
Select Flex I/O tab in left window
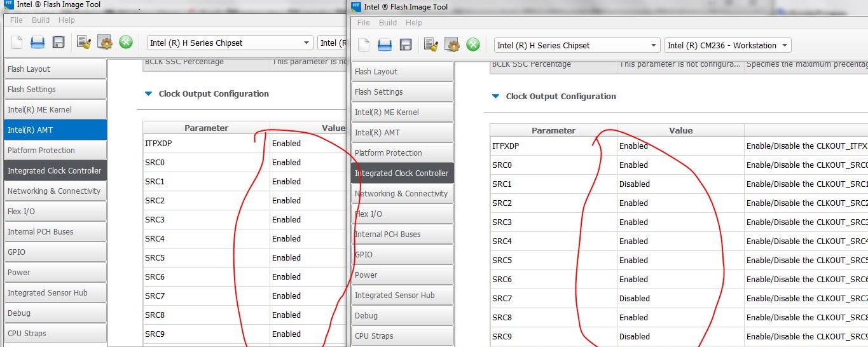tap(55, 212)
